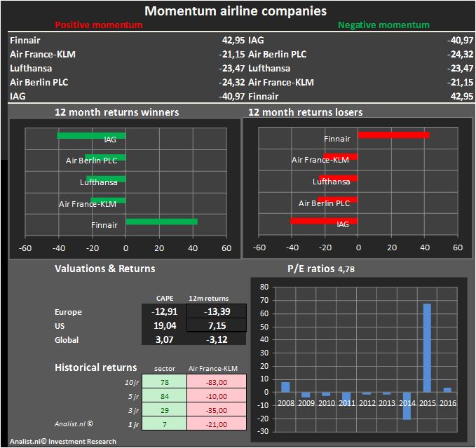Select the red Finnair bar in losers chart
Screen dimensions: 476x448
pos(394,135)
